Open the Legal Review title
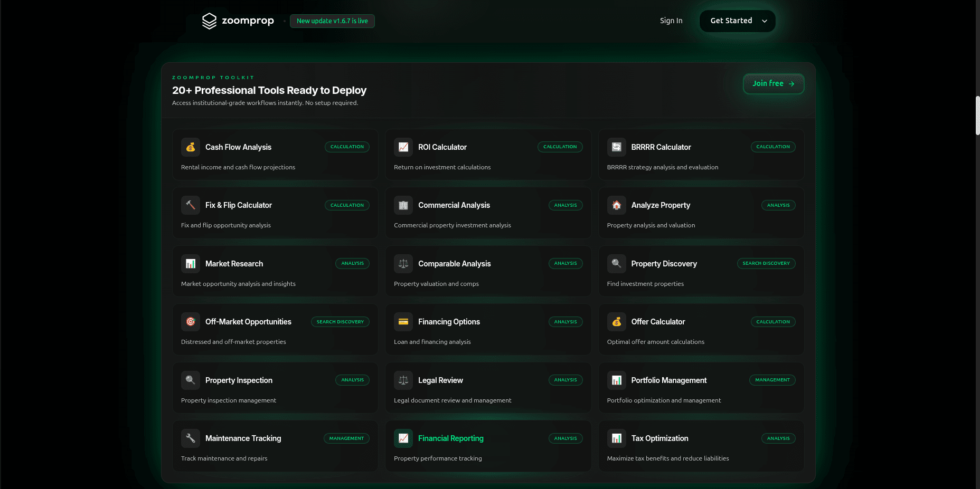The width and height of the screenshot is (980, 489). (440, 380)
